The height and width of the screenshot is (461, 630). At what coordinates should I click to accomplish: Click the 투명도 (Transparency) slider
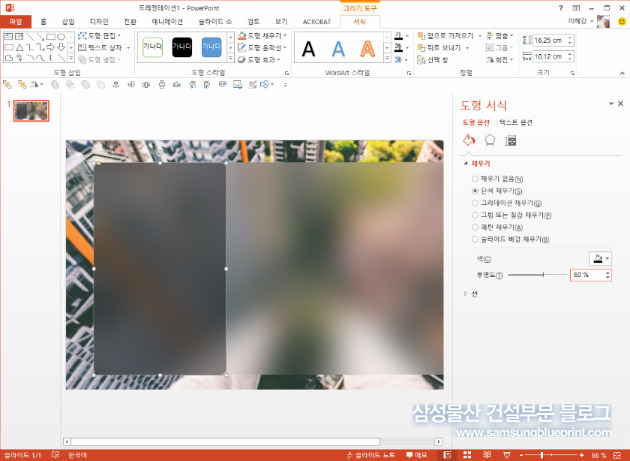[x=537, y=275]
